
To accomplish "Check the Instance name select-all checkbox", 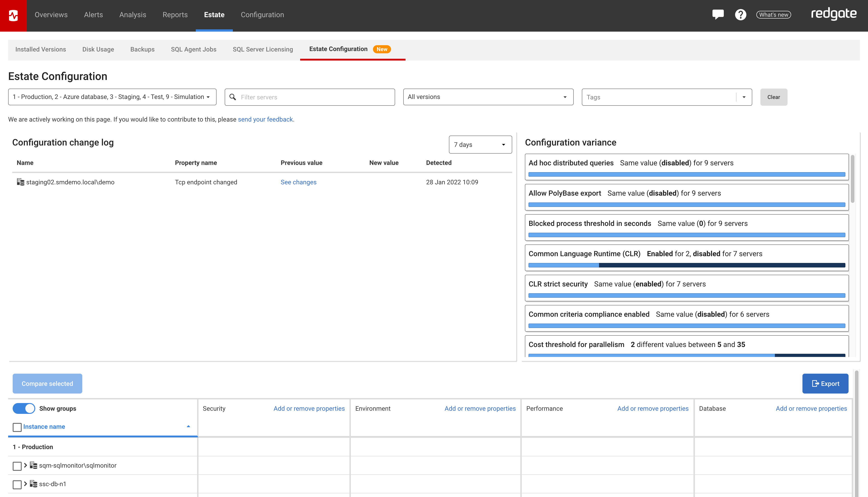I will [x=17, y=427].
